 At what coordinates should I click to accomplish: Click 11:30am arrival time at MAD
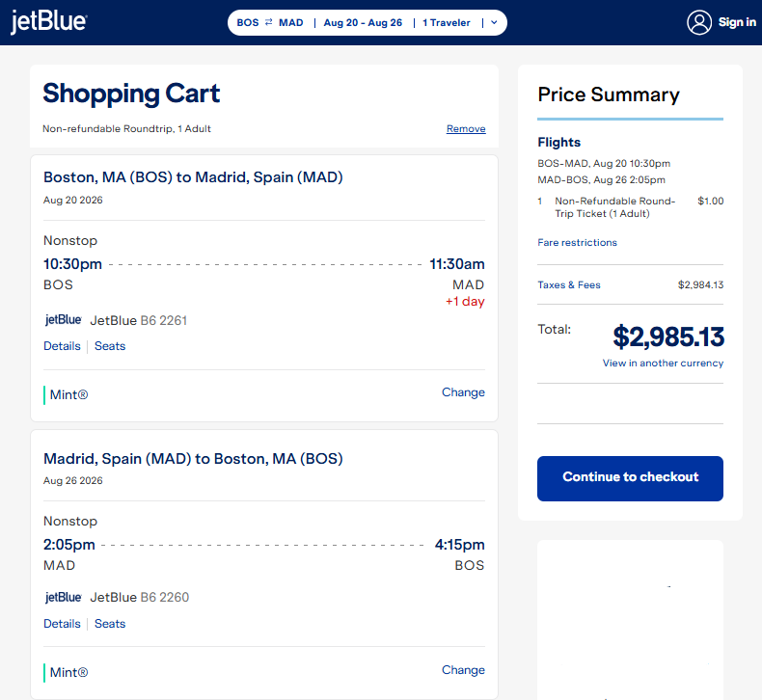[457, 264]
